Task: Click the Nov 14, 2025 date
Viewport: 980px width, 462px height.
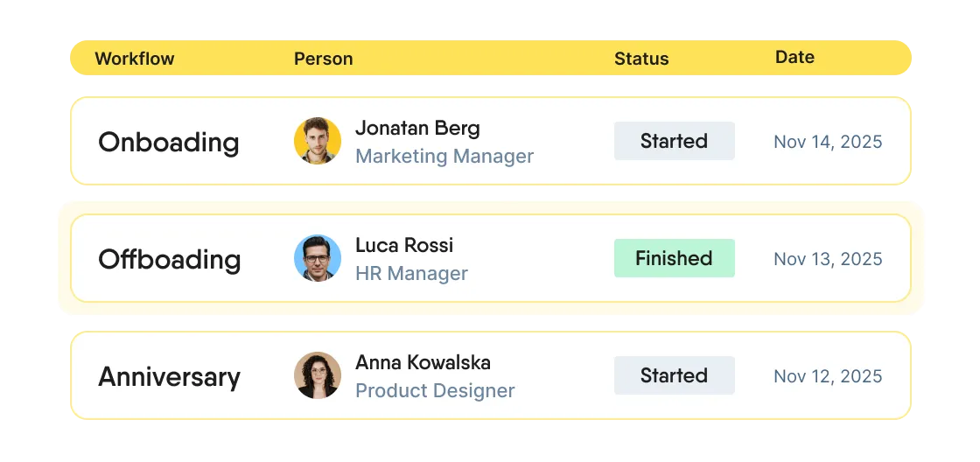Action: (x=828, y=142)
